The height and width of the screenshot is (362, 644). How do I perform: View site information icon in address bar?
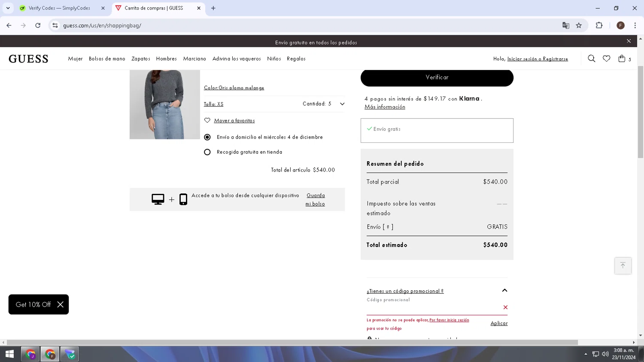point(55,25)
